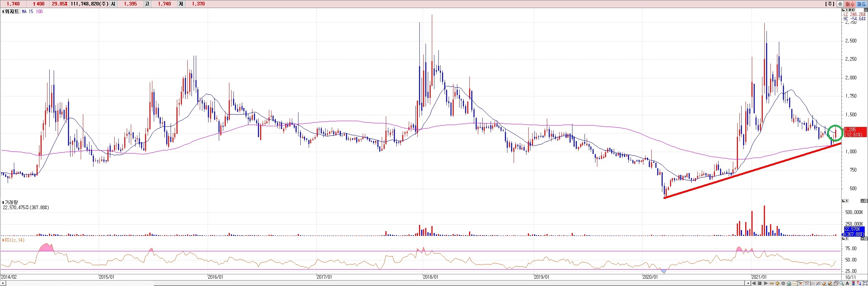The height and width of the screenshot is (286, 868).
Task: Click the 1,740 current price in header
Action: [14, 4]
